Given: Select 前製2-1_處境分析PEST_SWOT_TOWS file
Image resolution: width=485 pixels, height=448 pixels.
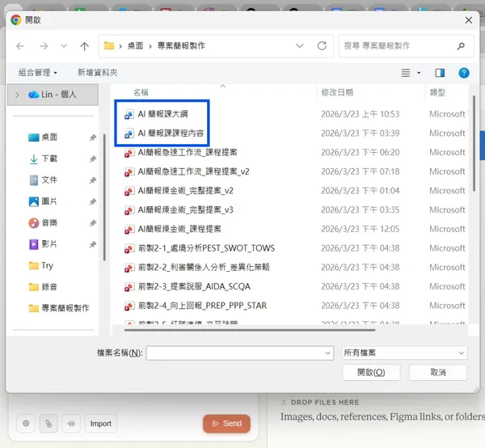Looking at the screenshot, I should (206, 248).
